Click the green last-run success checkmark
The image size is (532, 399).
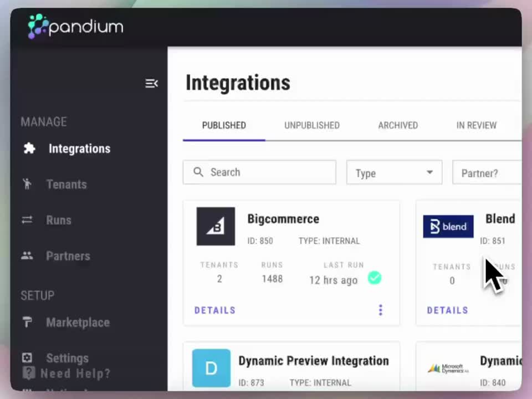[375, 278]
